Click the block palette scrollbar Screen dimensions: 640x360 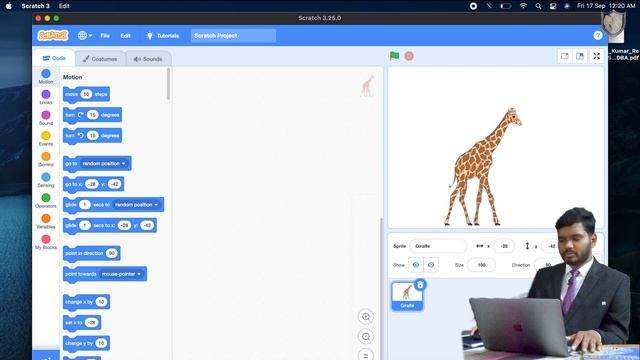168,84
